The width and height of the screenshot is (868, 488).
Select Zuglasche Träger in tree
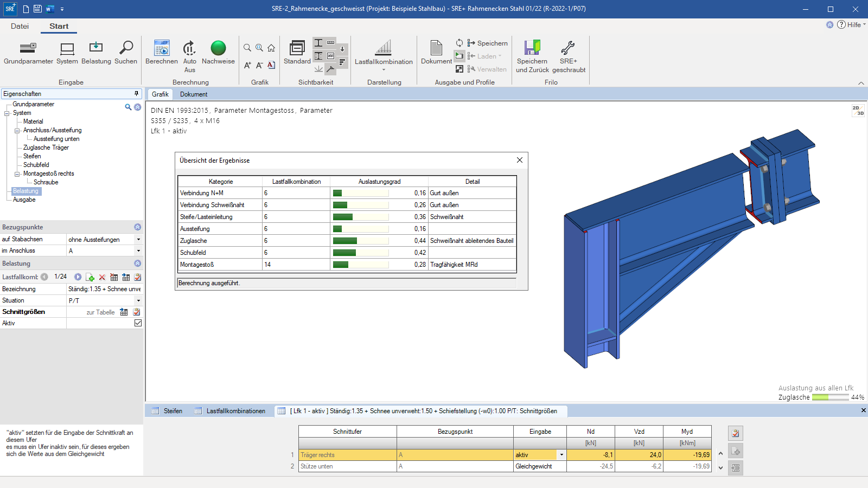coord(46,147)
